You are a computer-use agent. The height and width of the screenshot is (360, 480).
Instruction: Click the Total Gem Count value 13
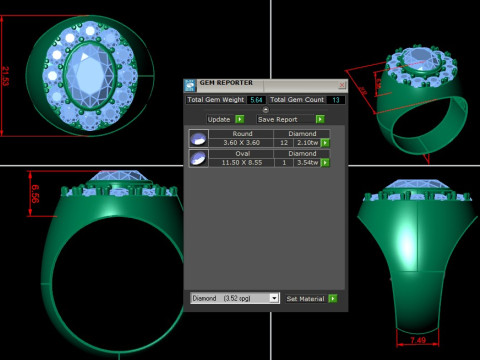point(336,100)
